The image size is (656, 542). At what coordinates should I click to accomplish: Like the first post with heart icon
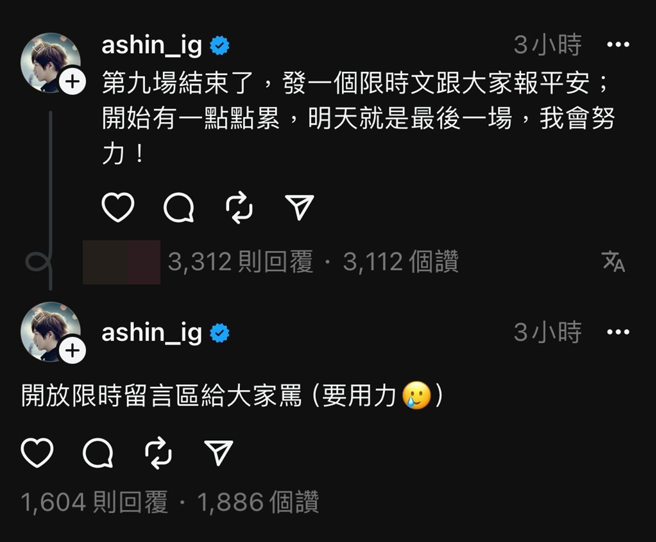pos(118,207)
